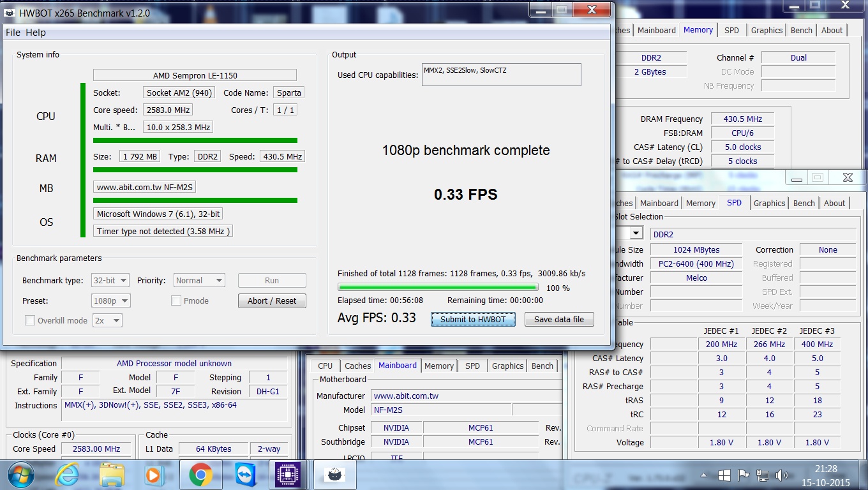The width and height of the screenshot is (868, 490).
Task: Switch to the CPU-Z taskbar icon
Action: coord(288,475)
